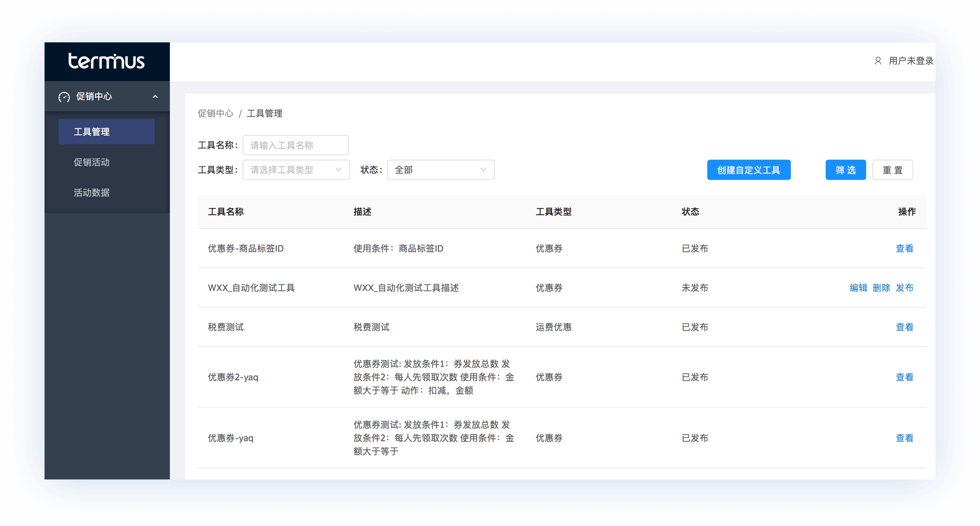Viewport: 980px width, 526px height.
Task: Click description WXX_自动化测试工具描述
Action: tap(406, 288)
